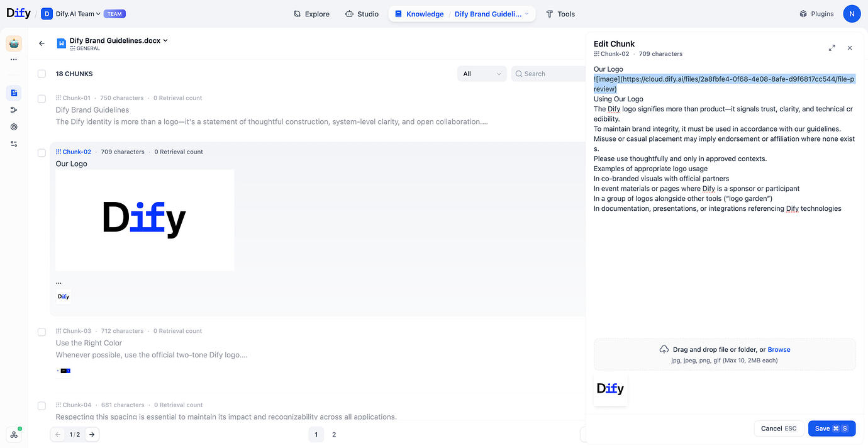The width and height of the screenshot is (868, 448).
Task: Click the Browse link to upload files
Action: [779, 349]
